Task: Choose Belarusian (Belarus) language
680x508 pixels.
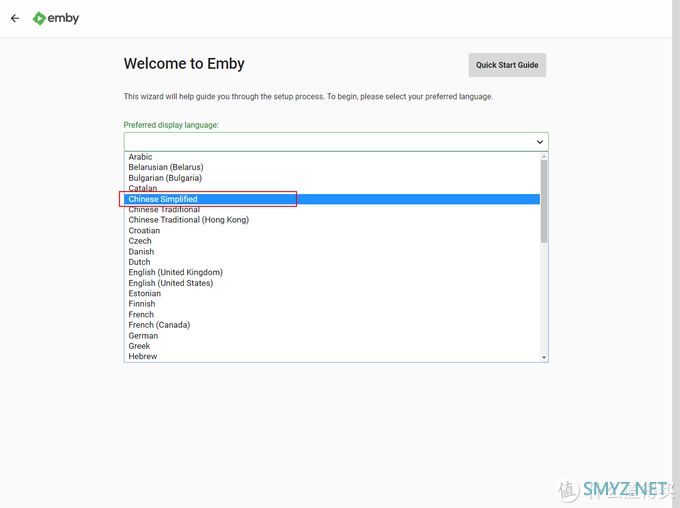Action: point(332,167)
